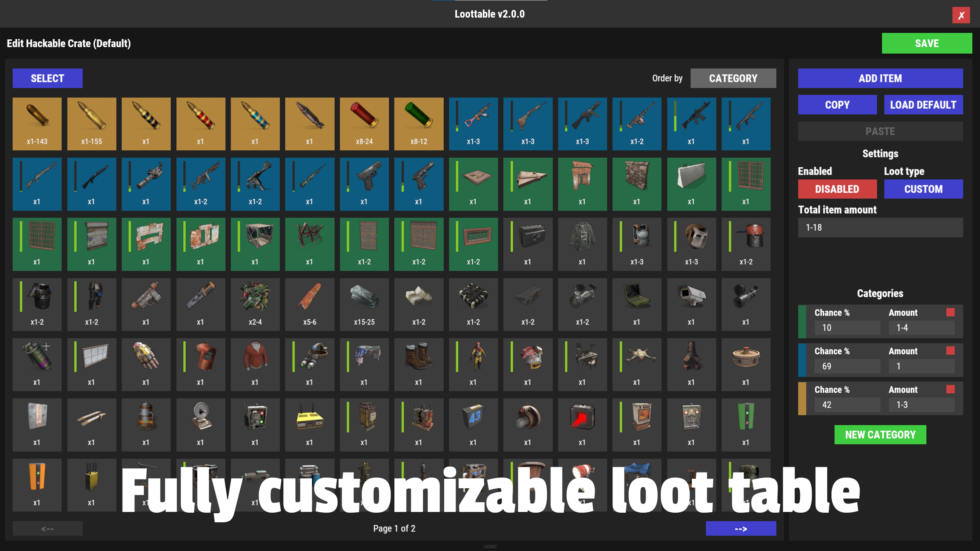The height and width of the screenshot is (551, 980).
Task: Select the red 12 gauge shotgun shell item
Action: pyautogui.click(x=364, y=123)
